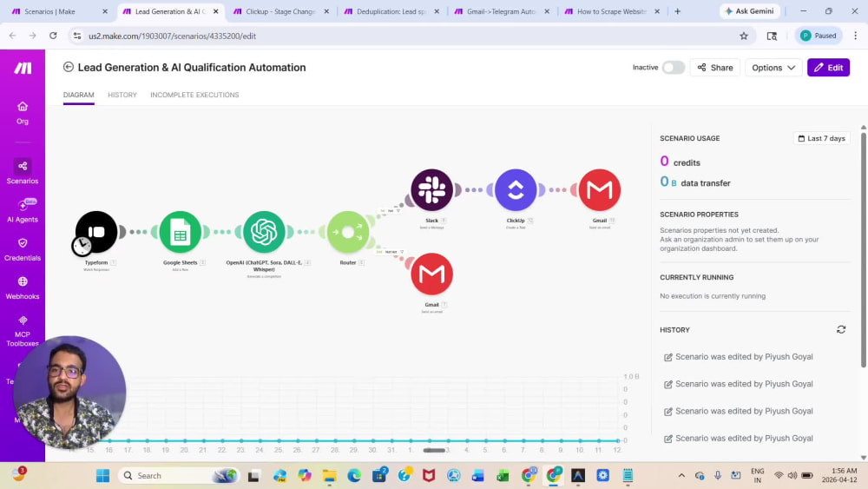Select the Typeform module node
The image size is (868, 489).
[96, 232]
